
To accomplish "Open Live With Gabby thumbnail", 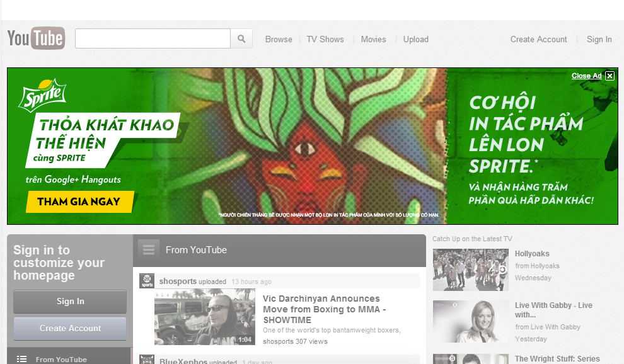I will [x=471, y=321].
